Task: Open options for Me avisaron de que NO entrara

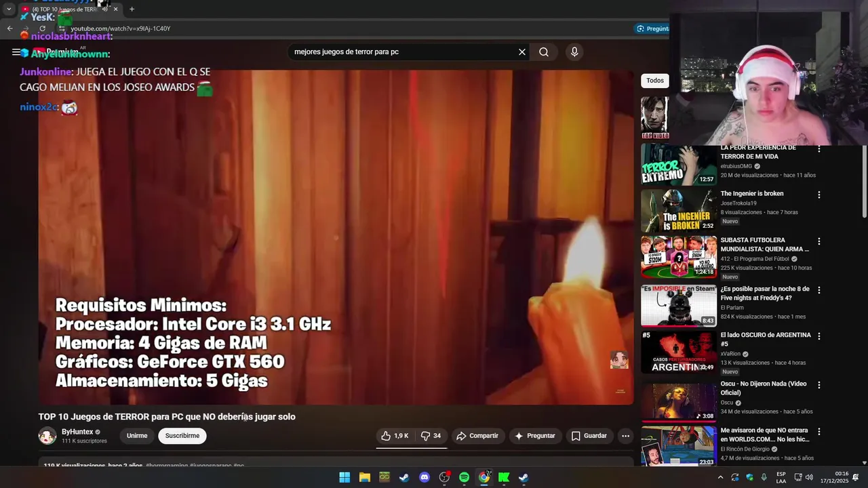Action: pyautogui.click(x=818, y=432)
